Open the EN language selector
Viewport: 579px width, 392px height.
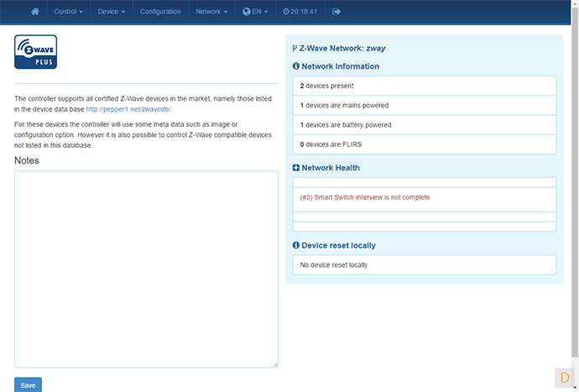coord(255,12)
